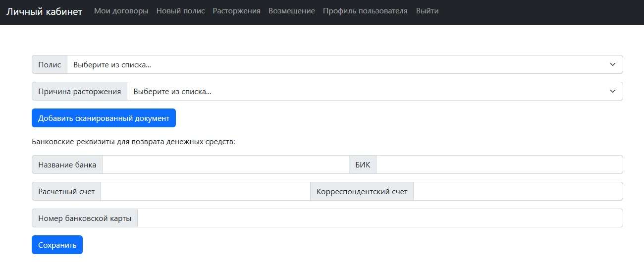Viewport: 644px width, 270px height.
Task: Click the Причина расторжения label
Action: click(80, 91)
